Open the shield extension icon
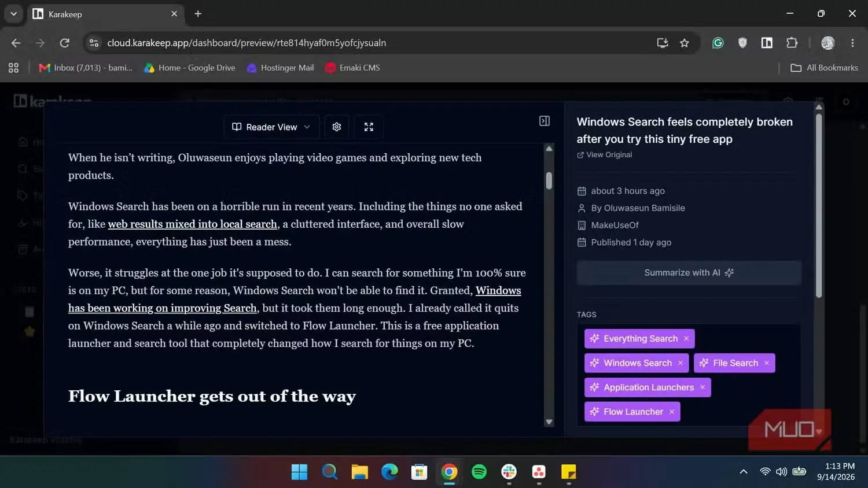Screen dimensions: 868x488 [742, 43]
